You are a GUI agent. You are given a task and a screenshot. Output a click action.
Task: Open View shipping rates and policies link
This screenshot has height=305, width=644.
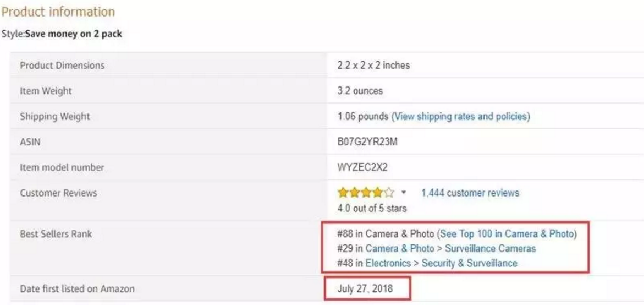460,117
